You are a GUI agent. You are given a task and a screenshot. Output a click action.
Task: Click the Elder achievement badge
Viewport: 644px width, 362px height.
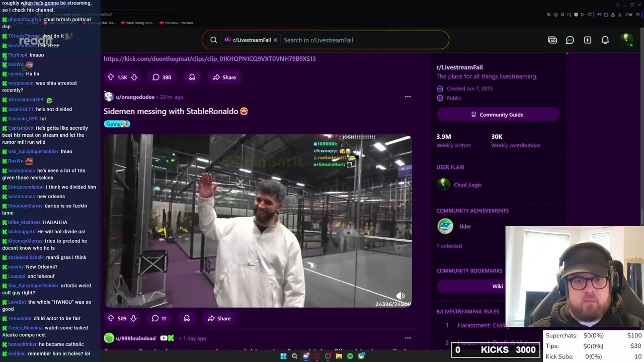[445, 227]
